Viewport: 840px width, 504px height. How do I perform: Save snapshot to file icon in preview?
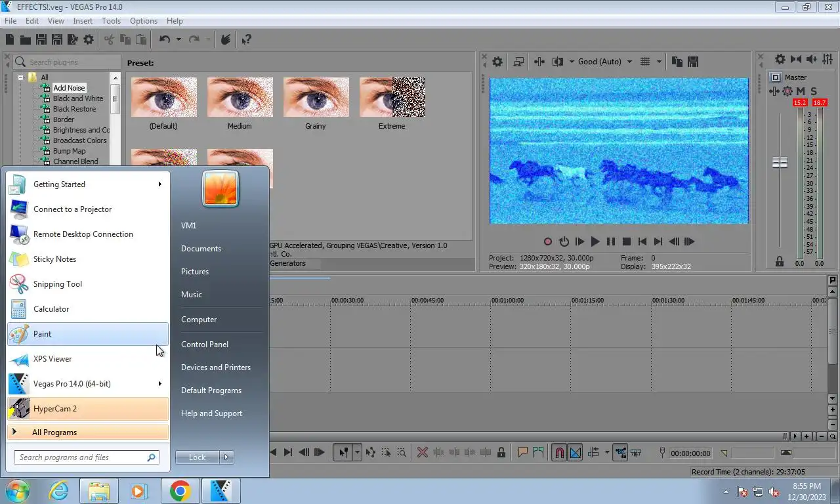tap(692, 62)
